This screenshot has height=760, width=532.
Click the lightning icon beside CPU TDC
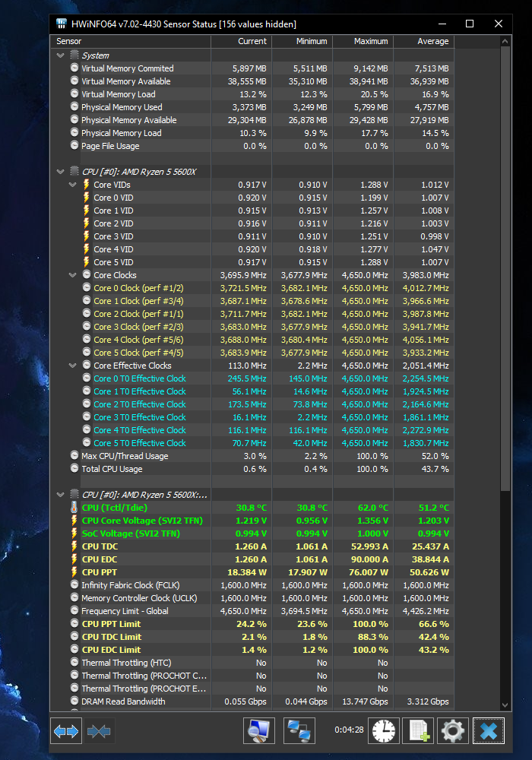coord(74,546)
